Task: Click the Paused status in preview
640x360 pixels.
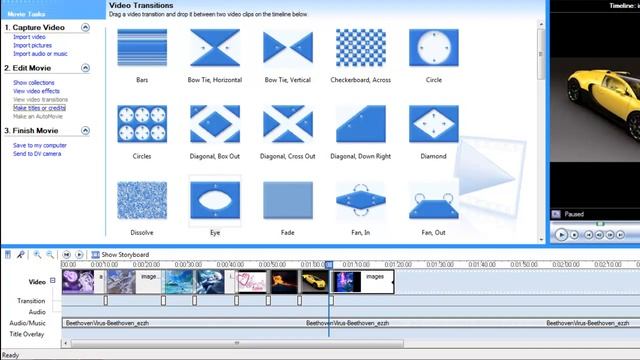Action: click(574, 214)
